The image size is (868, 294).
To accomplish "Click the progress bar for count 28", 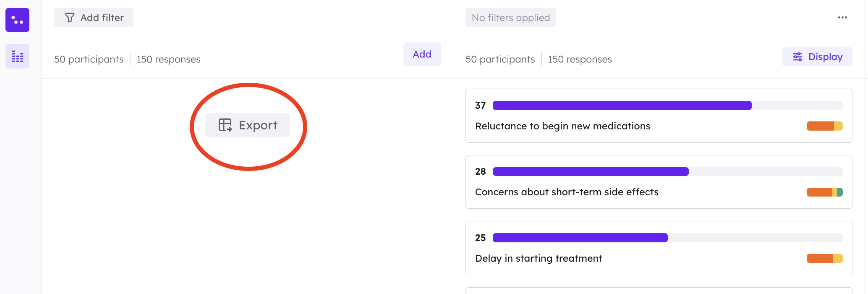I will coord(667,171).
